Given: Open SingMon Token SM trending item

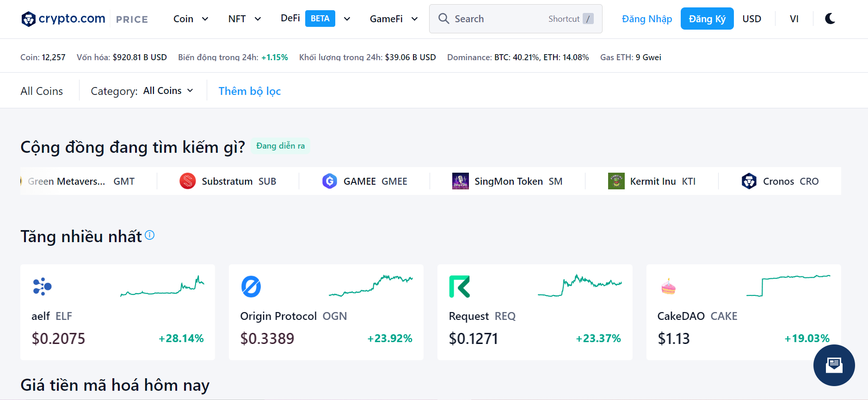Looking at the screenshot, I should (x=507, y=181).
